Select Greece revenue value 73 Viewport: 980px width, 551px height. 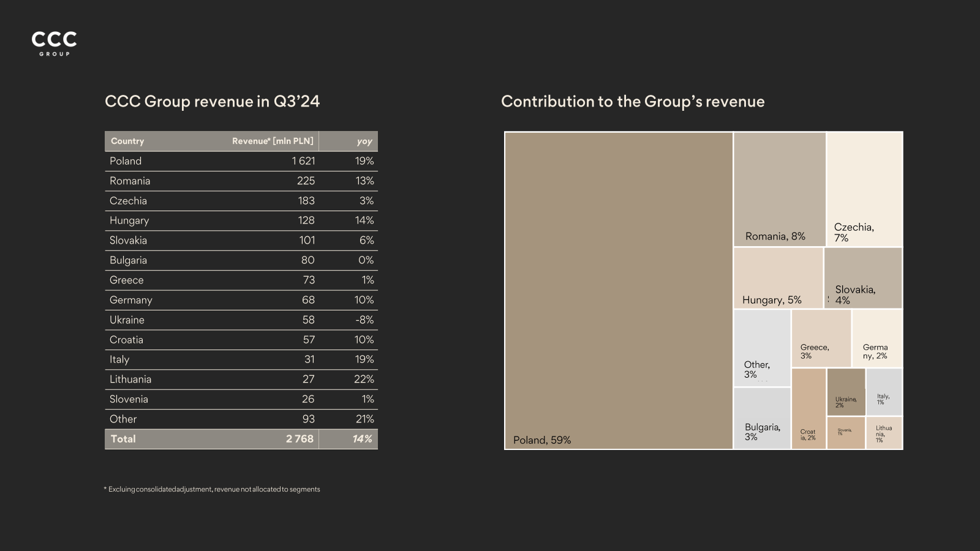pyautogui.click(x=309, y=280)
